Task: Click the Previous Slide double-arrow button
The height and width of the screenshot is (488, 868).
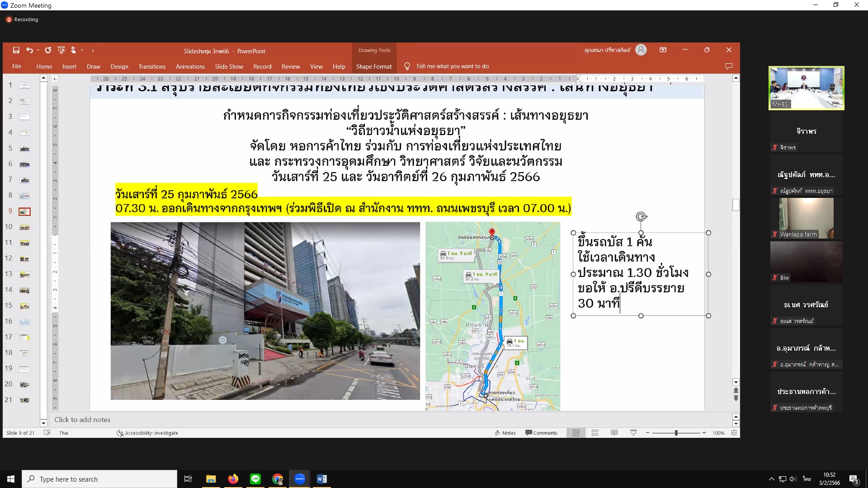Action: [x=736, y=391]
